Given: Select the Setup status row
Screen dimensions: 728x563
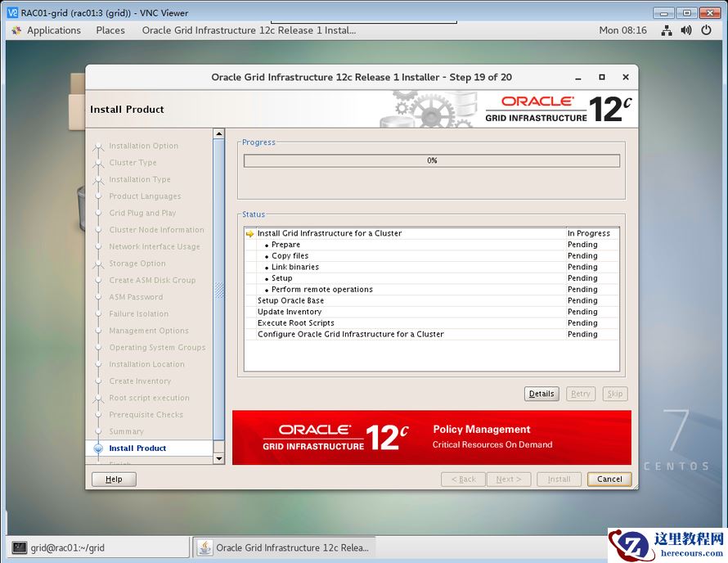Looking at the screenshot, I should [432, 277].
